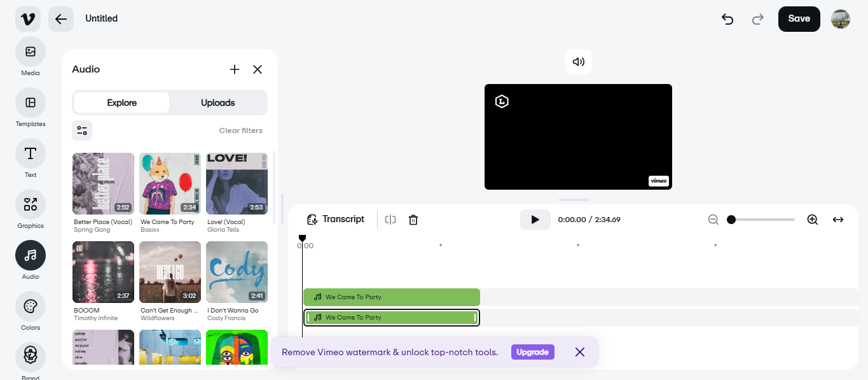Open the audio filters settings
Image resolution: width=868 pixels, height=380 pixels.
(82, 130)
